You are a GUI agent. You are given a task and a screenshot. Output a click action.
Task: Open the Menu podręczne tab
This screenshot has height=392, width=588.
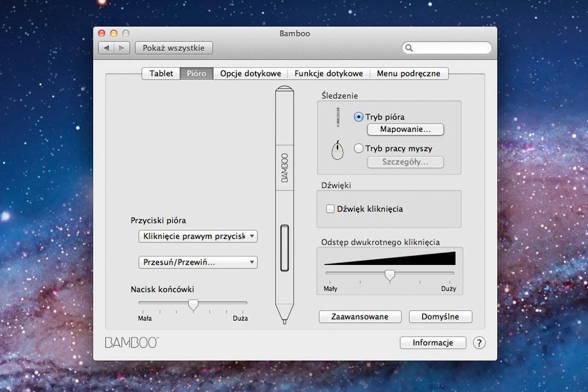[408, 74]
